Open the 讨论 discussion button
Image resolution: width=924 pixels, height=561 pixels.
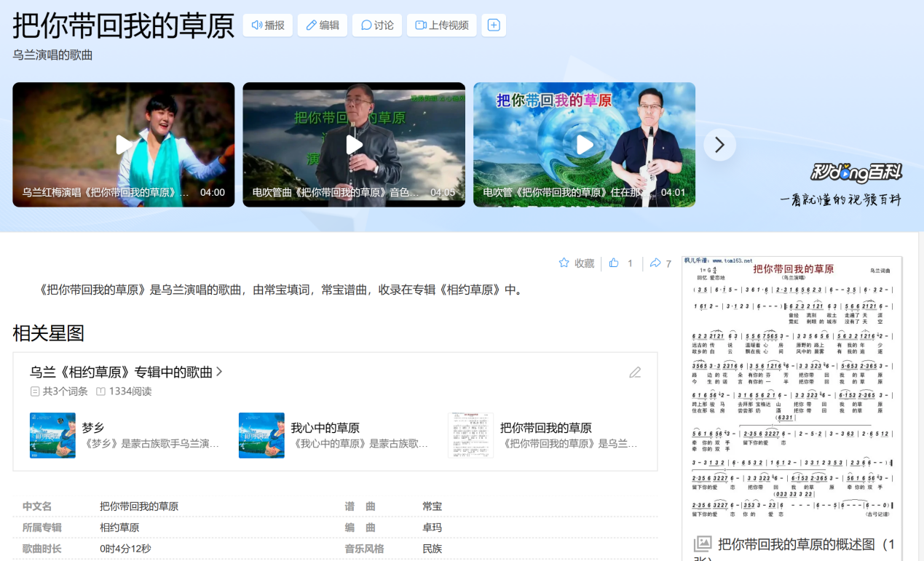point(377,25)
